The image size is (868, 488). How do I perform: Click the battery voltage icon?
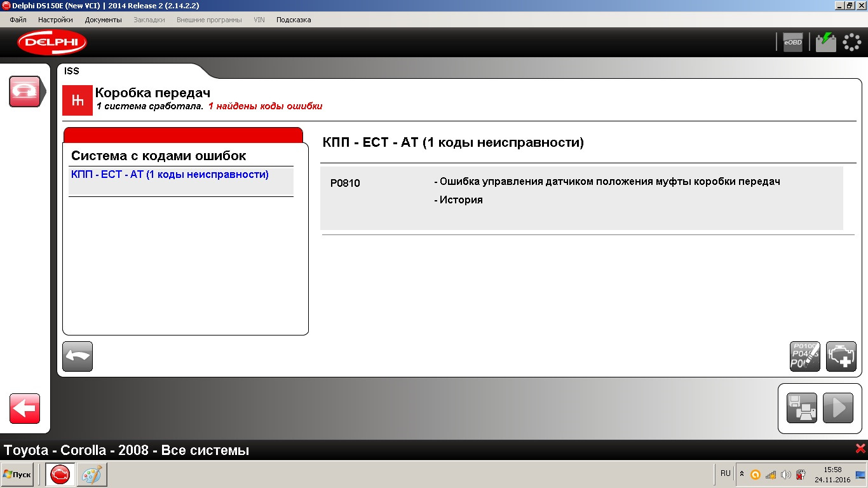826,42
